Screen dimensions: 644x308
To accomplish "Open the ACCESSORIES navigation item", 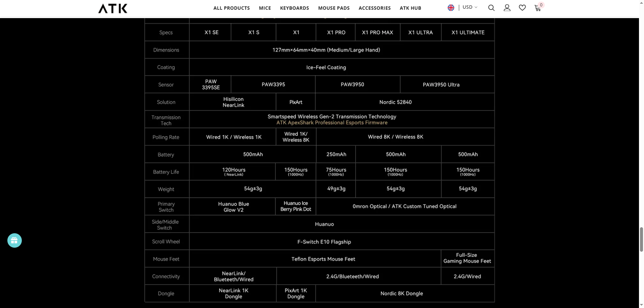I will tap(374, 8).
